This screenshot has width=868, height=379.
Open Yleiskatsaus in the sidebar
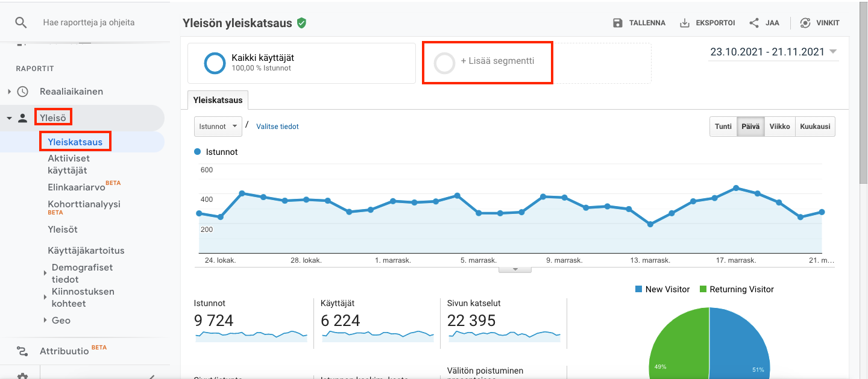pyautogui.click(x=75, y=142)
